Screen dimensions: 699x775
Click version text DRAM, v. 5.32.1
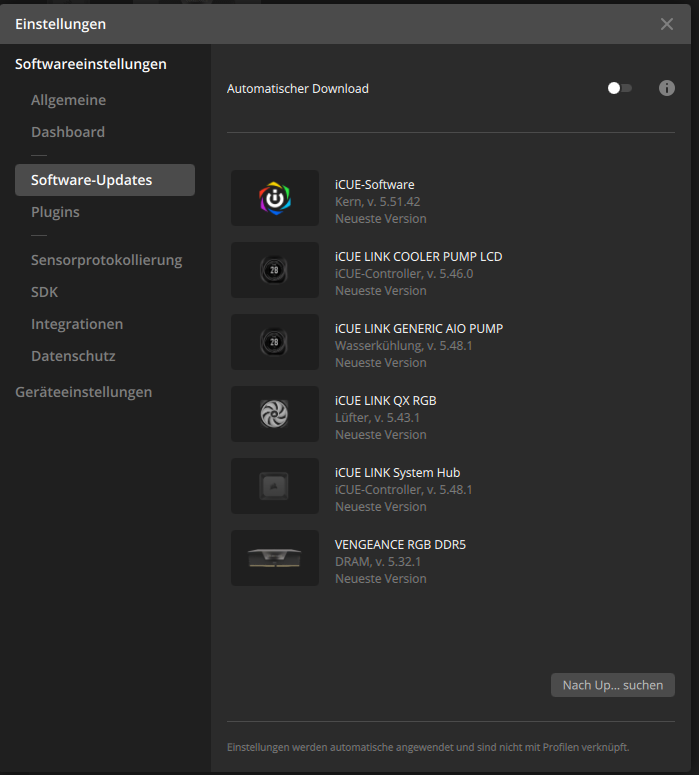[378, 562]
